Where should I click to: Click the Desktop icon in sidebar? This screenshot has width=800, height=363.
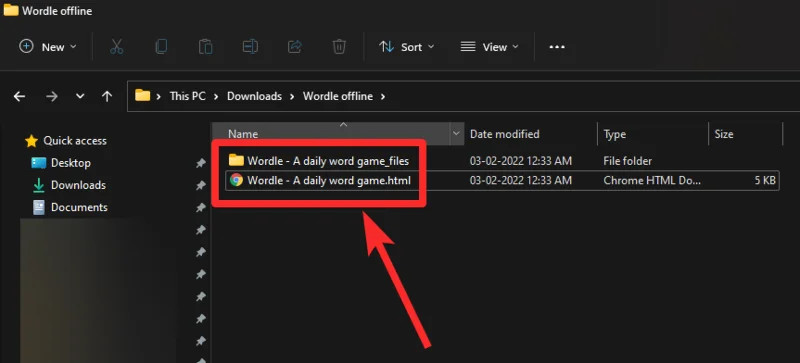pyautogui.click(x=39, y=163)
